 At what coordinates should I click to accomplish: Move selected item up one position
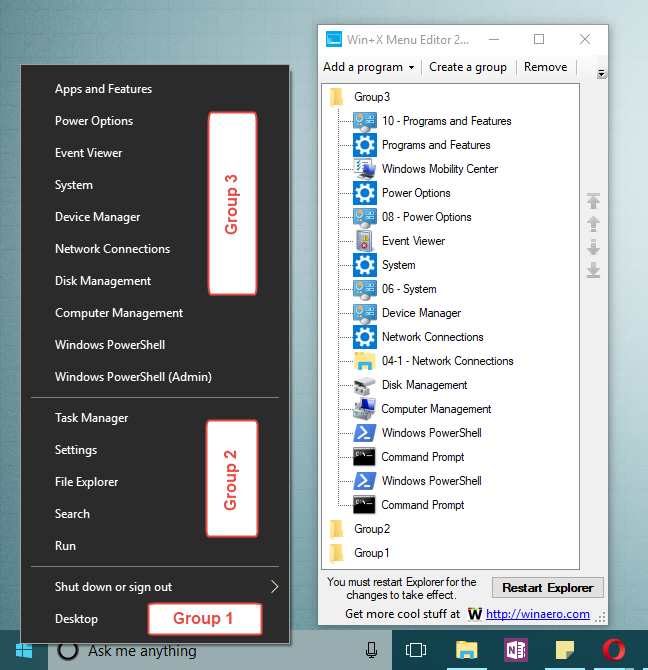tap(593, 224)
